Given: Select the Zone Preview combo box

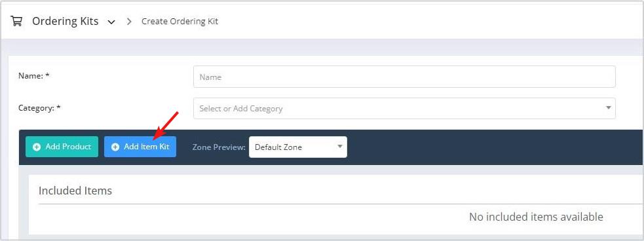Looking at the screenshot, I should click(298, 147).
